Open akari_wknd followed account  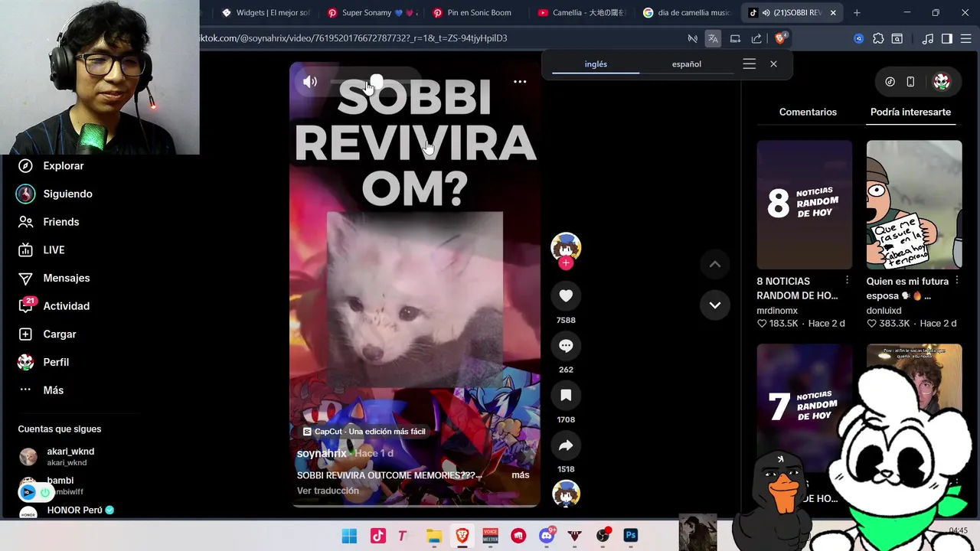tap(57, 456)
